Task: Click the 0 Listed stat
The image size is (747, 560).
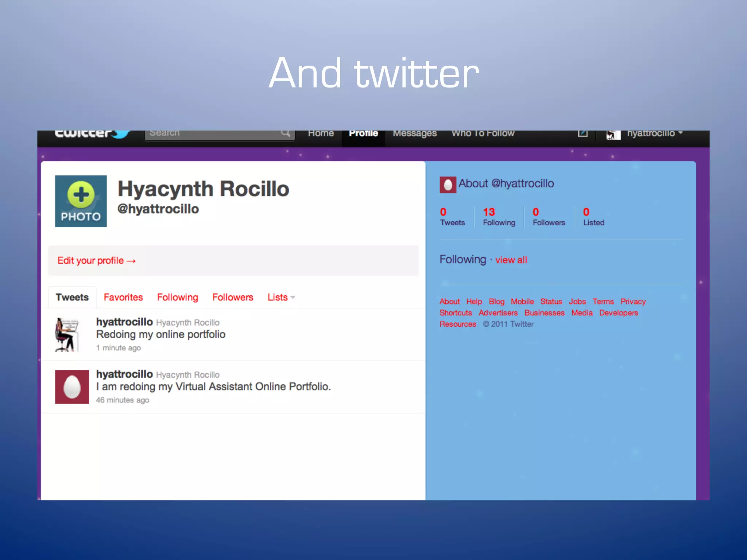Action: point(594,217)
